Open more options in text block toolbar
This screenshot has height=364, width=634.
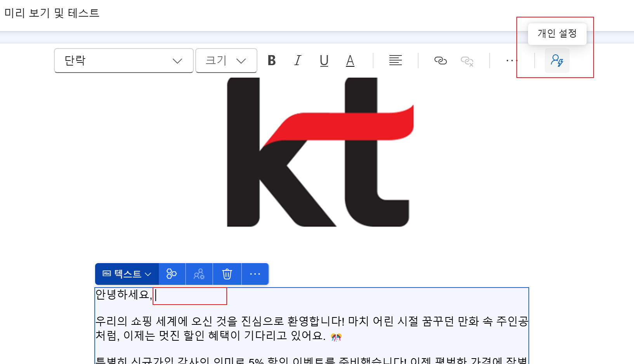(255, 274)
